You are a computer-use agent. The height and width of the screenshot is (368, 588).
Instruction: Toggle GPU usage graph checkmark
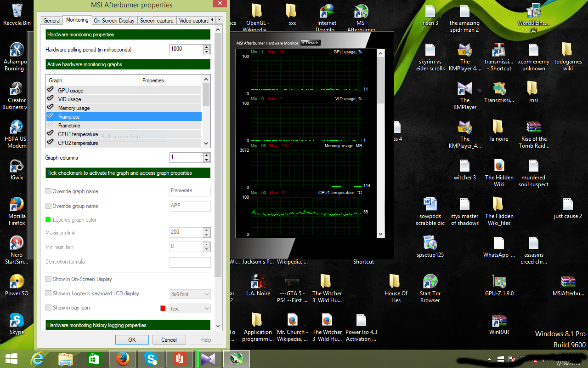(x=50, y=90)
